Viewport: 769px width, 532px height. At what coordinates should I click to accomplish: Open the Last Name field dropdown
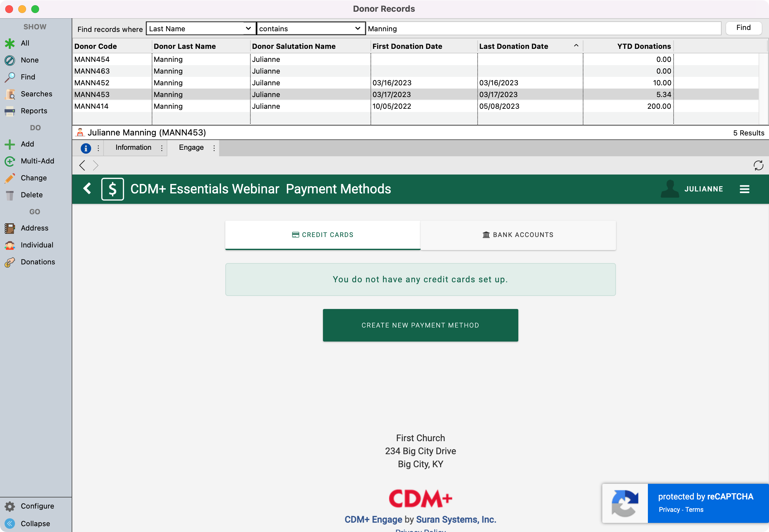click(x=201, y=29)
